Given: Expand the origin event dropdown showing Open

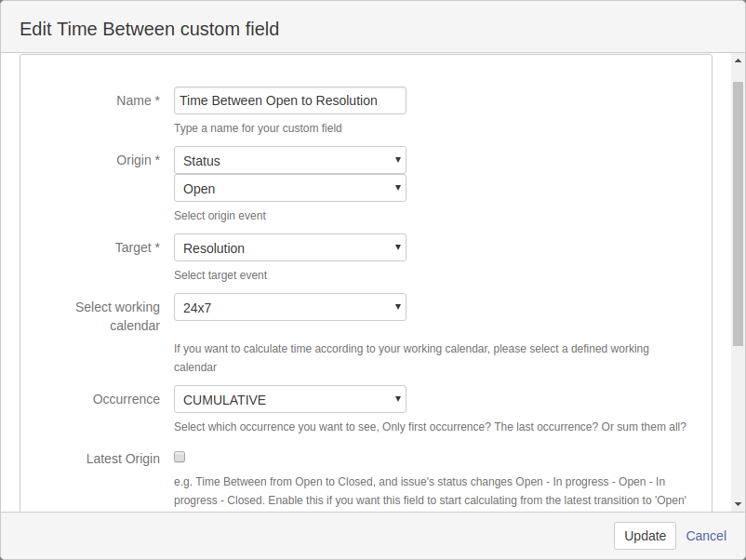Looking at the screenshot, I should pyautogui.click(x=289, y=188).
